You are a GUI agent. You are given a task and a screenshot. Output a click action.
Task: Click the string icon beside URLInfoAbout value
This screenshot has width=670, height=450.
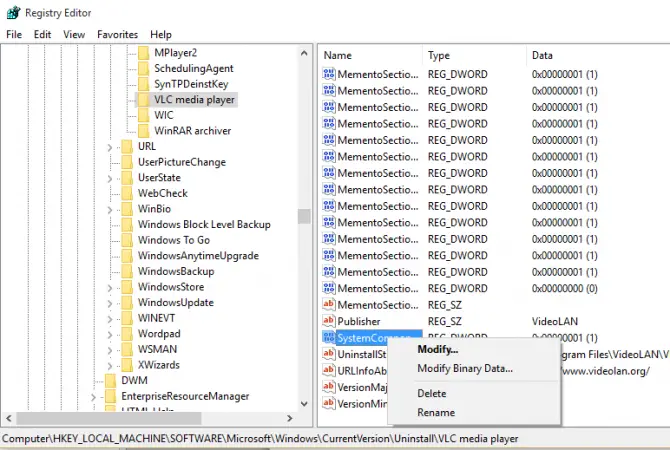328,371
